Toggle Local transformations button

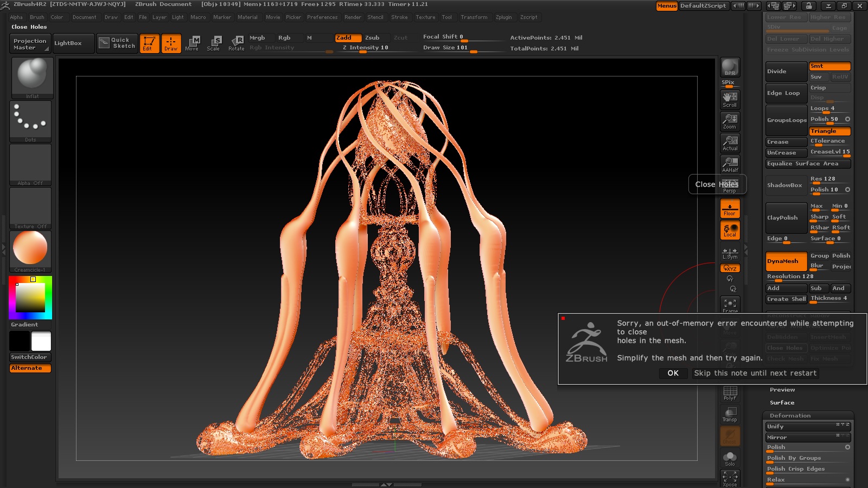click(730, 230)
